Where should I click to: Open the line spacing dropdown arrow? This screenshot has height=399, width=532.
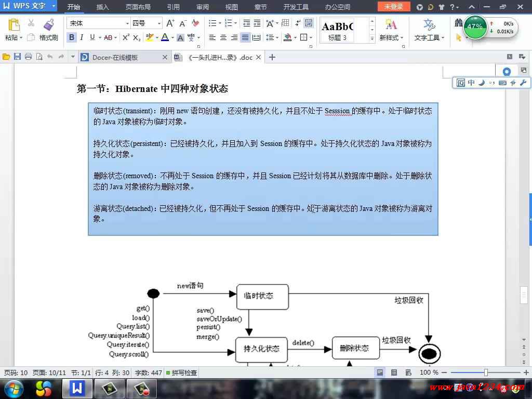point(277,37)
